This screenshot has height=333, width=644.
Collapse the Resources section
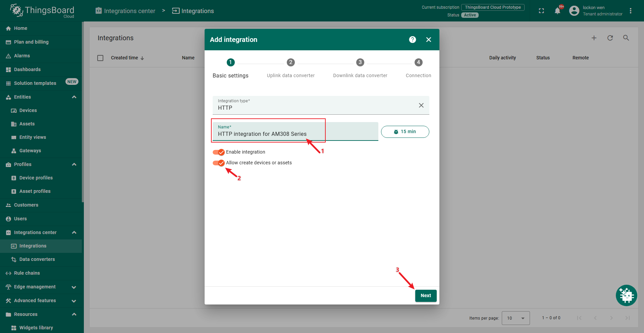pos(74,315)
